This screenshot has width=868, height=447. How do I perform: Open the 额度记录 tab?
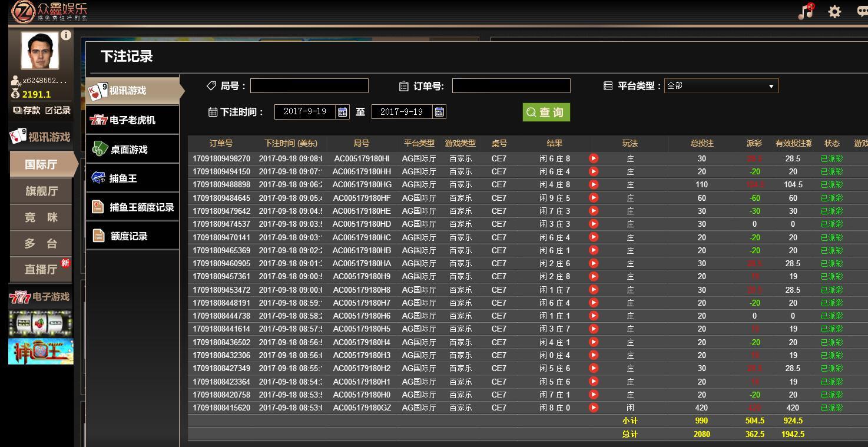(132, 236)
